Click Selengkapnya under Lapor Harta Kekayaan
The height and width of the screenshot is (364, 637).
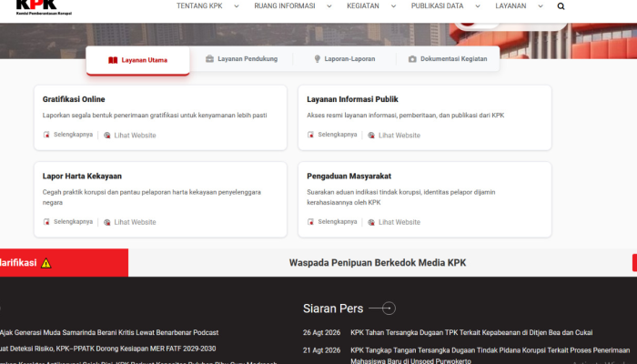coord(73,221)
